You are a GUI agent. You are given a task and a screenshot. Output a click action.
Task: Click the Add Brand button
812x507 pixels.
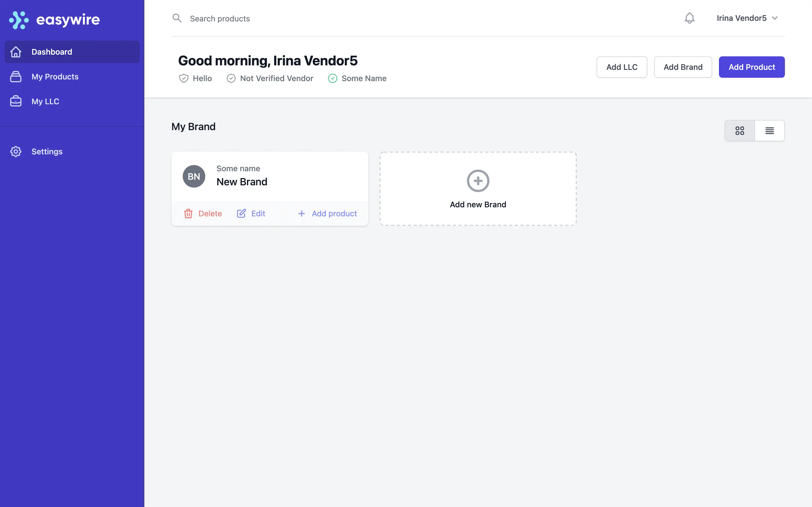point(683,66)
